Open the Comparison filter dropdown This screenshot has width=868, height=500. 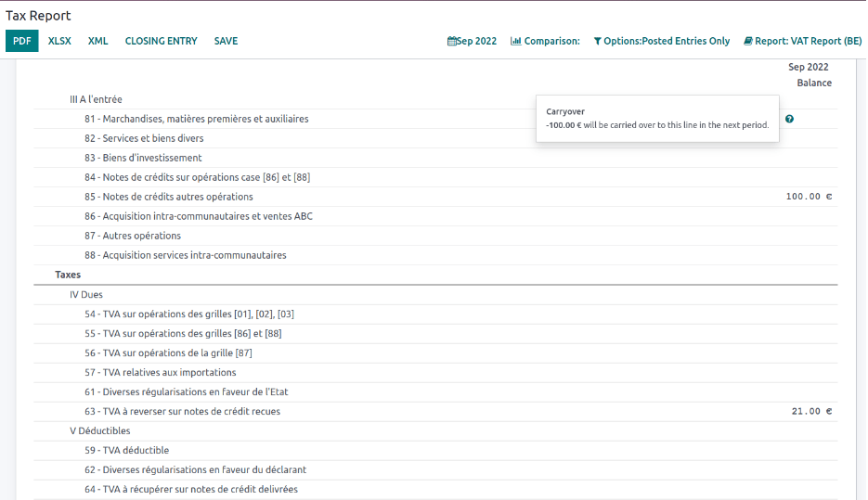(545, 41)
